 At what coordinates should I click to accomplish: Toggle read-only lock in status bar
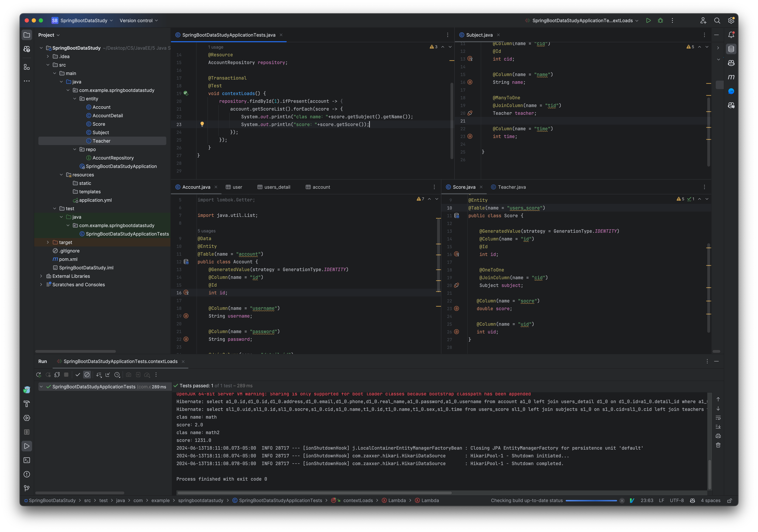730,501
